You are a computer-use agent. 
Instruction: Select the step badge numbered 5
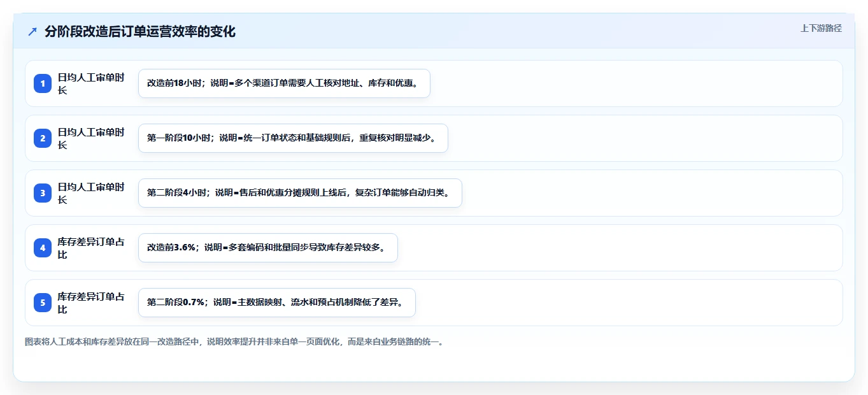pos(43,303)
